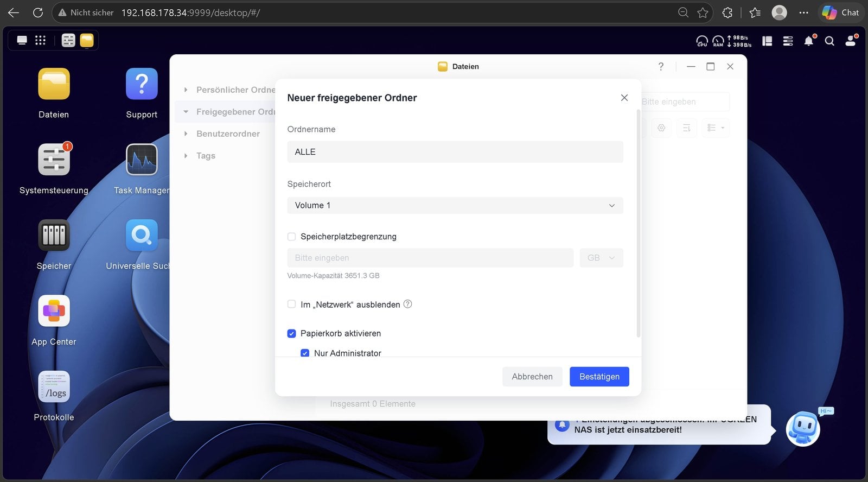The width and height of the screenshot is (868, 482).
Task: Click the RAM usage gauge icon
Action: 718,41
